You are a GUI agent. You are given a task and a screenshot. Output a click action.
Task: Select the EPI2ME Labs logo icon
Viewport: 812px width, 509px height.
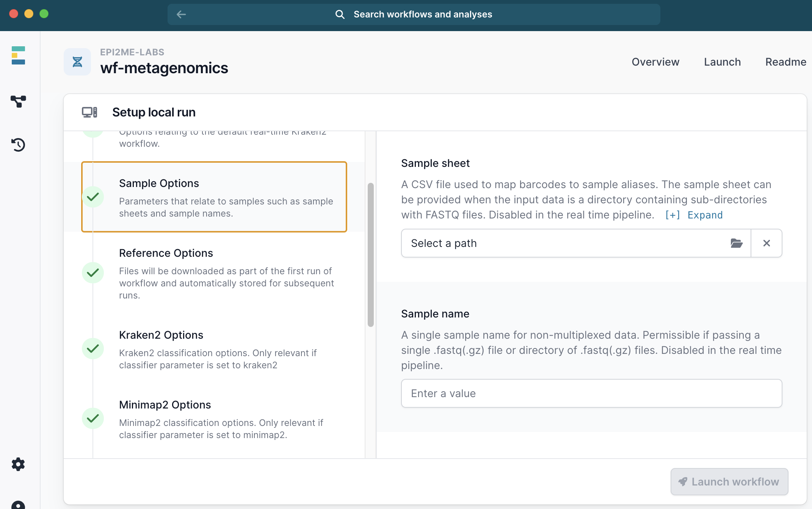pyautogui.click(x=18, y=55)
